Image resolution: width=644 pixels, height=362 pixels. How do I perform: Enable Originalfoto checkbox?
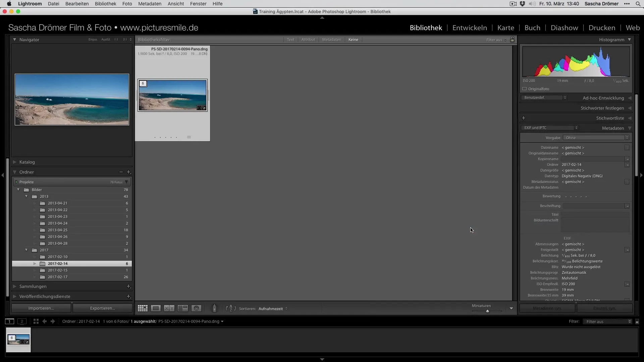coord(525,89)
